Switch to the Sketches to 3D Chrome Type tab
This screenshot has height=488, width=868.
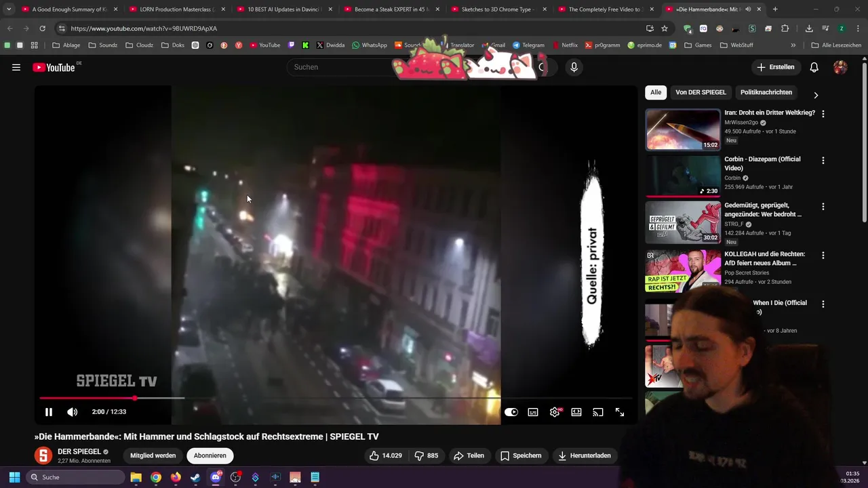[x=498, y=9]
